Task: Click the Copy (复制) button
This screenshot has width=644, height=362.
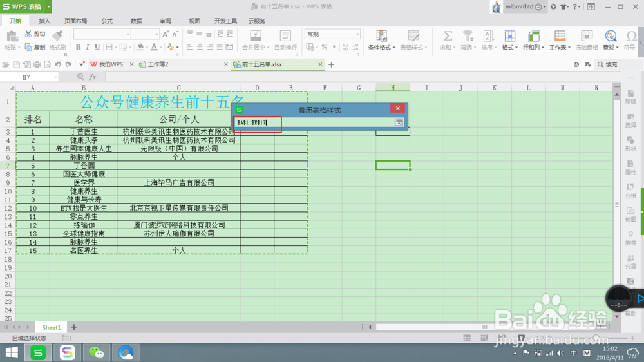Action: (35, 47)
